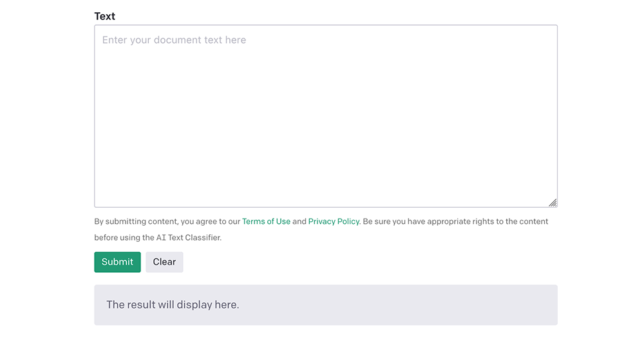
Task: Follow the green Privacy Policy hyperlink
Action: click(x=334, y=222)
